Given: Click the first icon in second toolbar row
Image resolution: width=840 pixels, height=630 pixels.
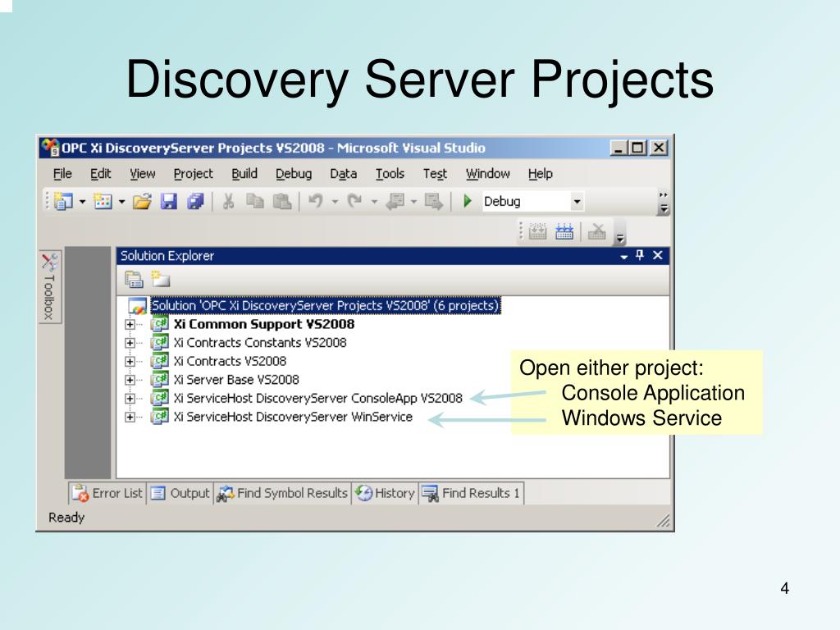Looking at the screenshot, I should click(x=537, y=231).
